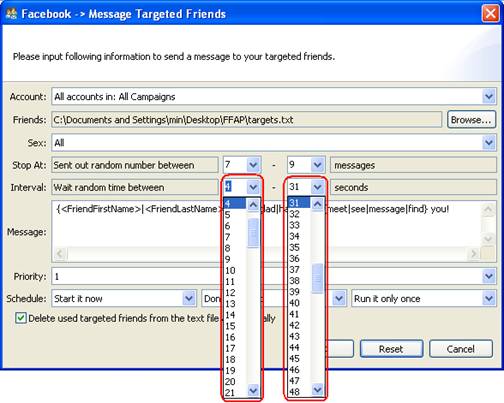Click the Reset button

(391, 349)
